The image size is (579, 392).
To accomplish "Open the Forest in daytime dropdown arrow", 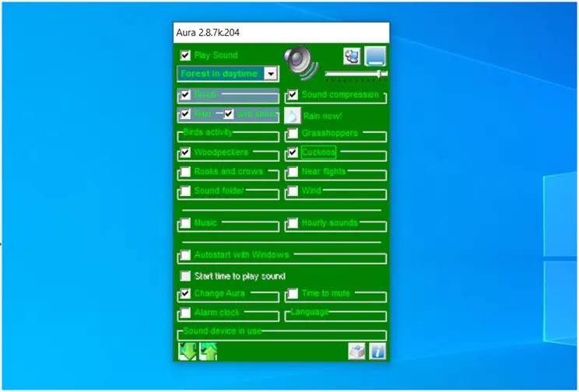I will pyautogui.click(x=271, y=74).
